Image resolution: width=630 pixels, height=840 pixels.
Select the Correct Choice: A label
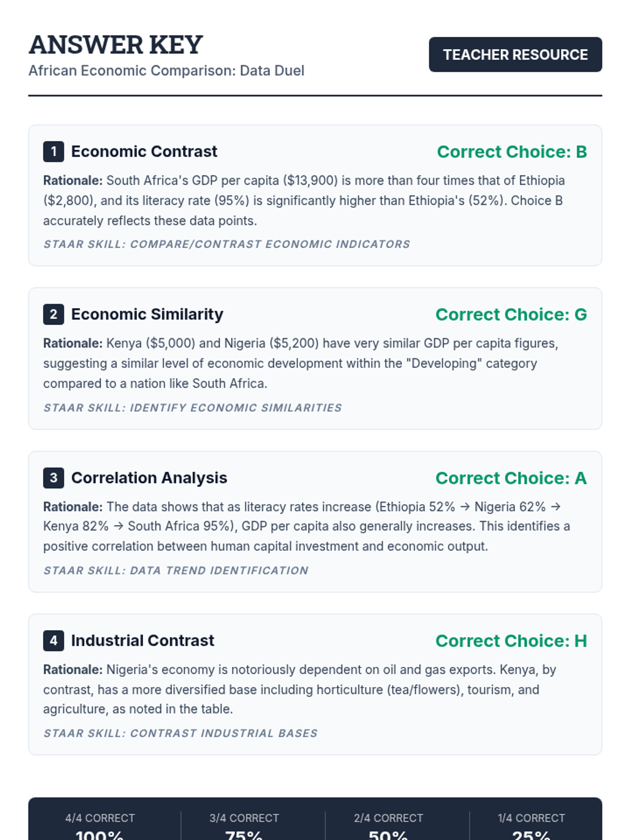511,478
